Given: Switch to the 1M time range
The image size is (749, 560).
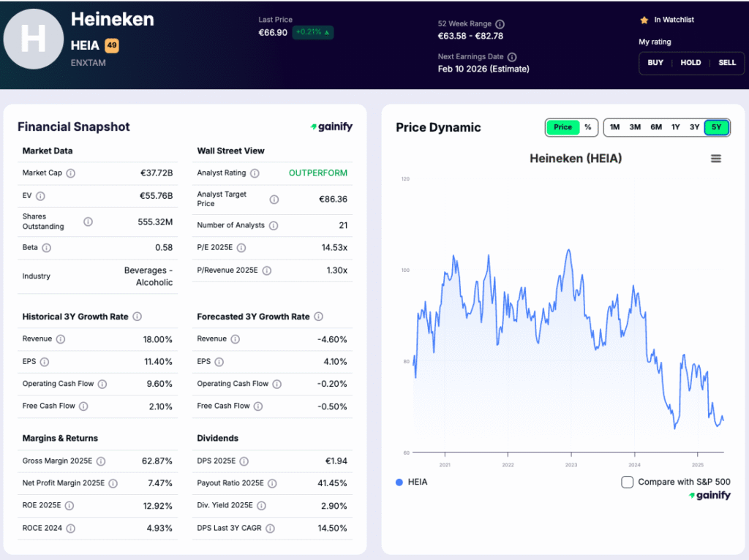Looking at the screenshot, I should [x=614, y=127].
